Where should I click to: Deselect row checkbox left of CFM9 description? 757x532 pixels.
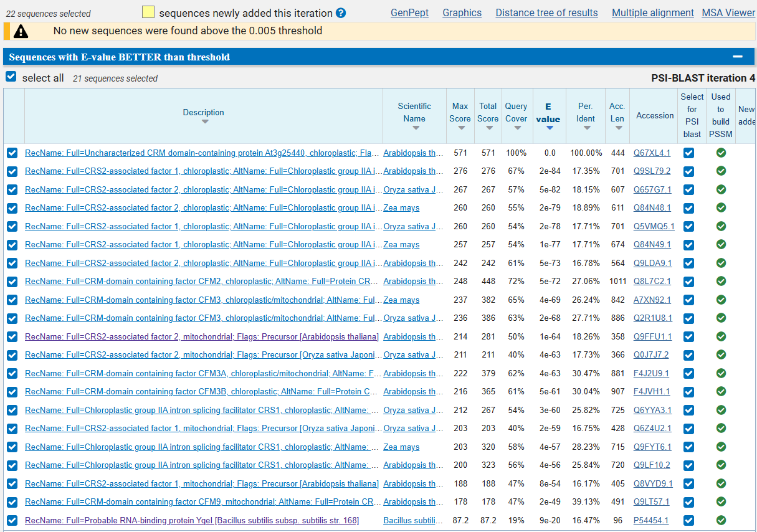click(x=12, y=501)
